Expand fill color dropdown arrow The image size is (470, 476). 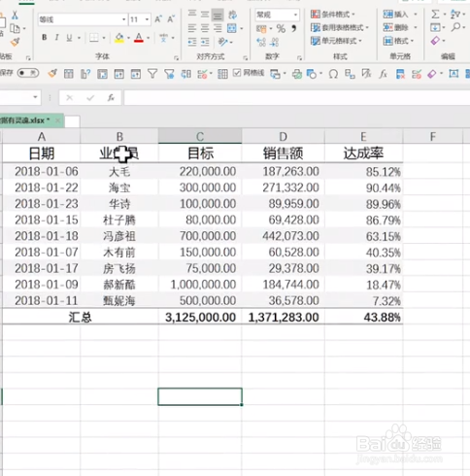pyautogui.click(x=128, y=38)
